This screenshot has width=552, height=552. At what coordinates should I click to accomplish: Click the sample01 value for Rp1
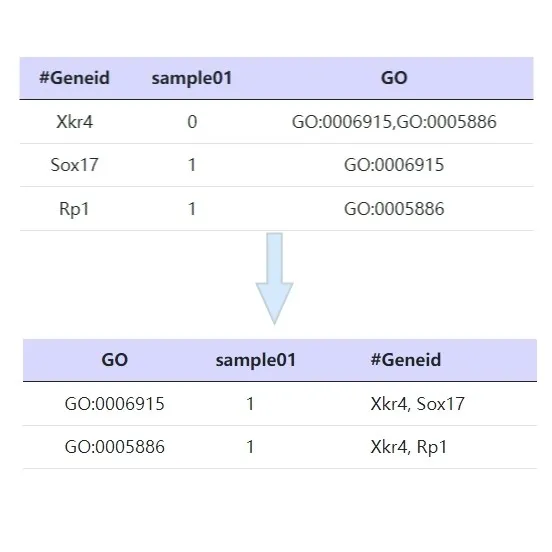point(192,209)
